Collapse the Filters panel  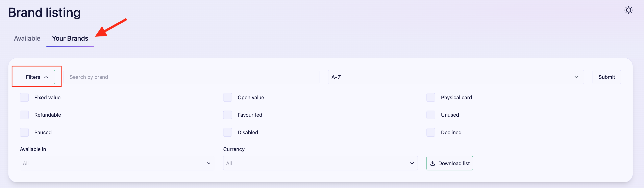pos(37,77)
